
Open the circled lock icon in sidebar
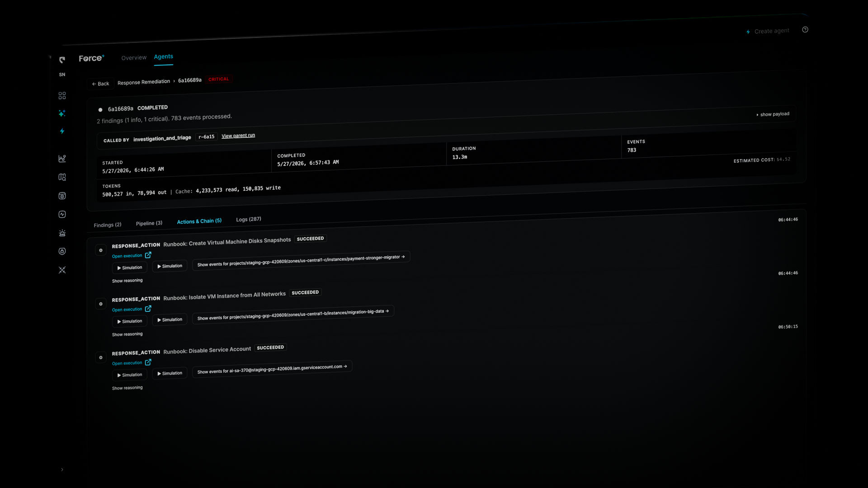(62, 251)
